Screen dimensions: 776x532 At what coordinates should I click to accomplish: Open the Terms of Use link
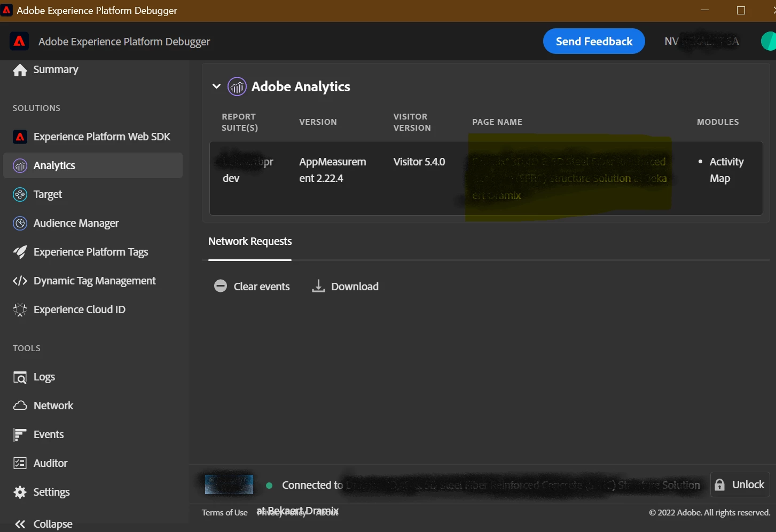point(224,512)
